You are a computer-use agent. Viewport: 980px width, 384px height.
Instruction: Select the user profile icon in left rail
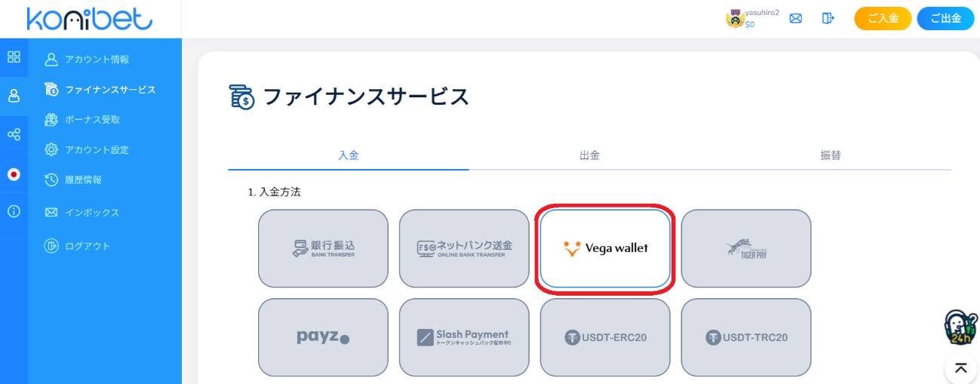14,96
